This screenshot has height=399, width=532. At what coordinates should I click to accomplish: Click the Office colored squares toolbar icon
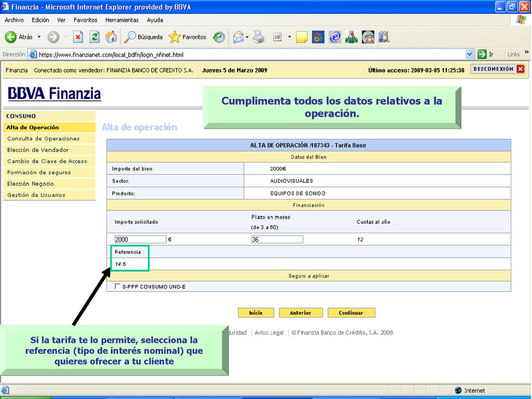(318, 37)
